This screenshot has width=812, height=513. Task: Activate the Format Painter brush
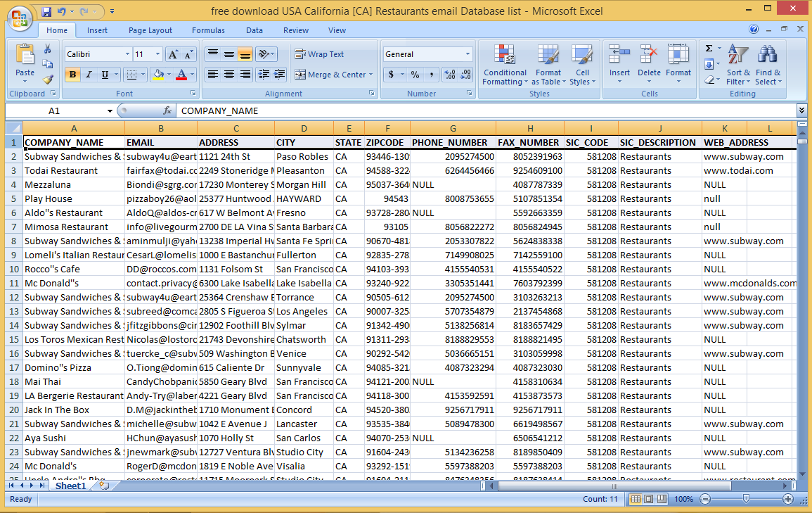pos(48,80)
